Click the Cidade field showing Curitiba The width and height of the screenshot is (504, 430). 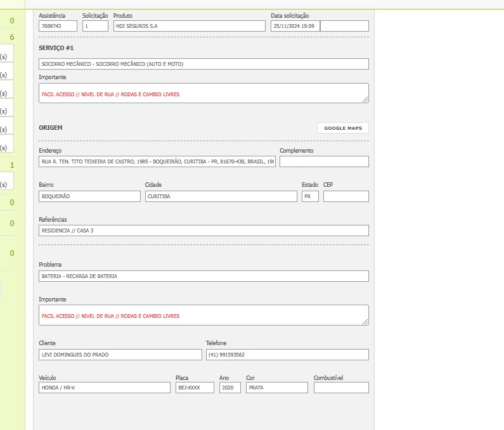(221, 196)
